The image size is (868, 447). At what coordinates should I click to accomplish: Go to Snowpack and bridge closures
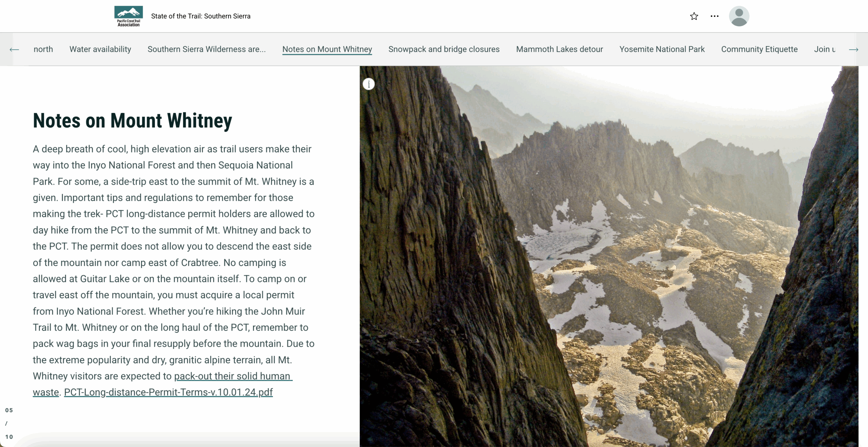tap(444, 49)
